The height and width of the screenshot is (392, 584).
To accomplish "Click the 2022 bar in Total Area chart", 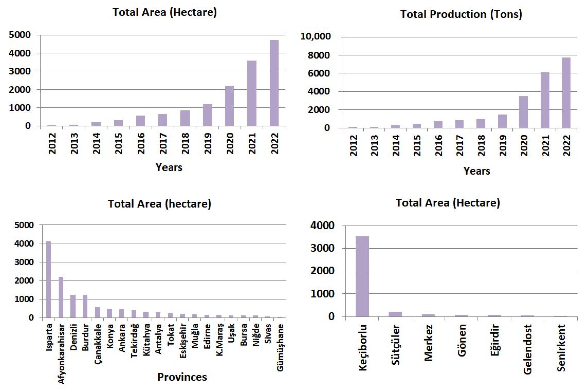I will click(x=274, y=83).
